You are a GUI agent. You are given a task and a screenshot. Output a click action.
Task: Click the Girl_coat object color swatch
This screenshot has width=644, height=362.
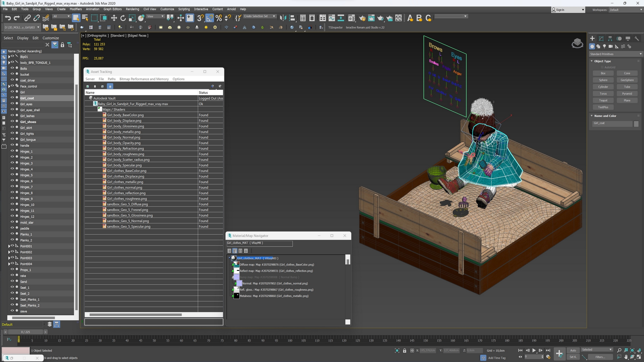[636, 123]
